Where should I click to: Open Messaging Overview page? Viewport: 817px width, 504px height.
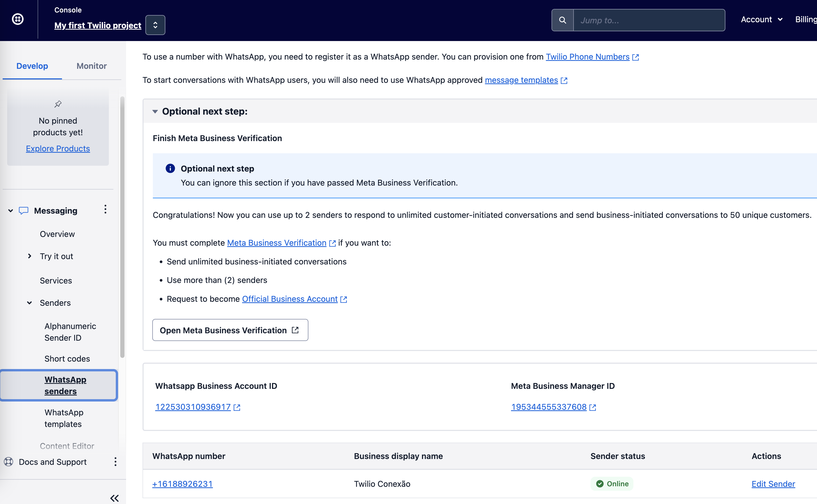click(57, 234)
